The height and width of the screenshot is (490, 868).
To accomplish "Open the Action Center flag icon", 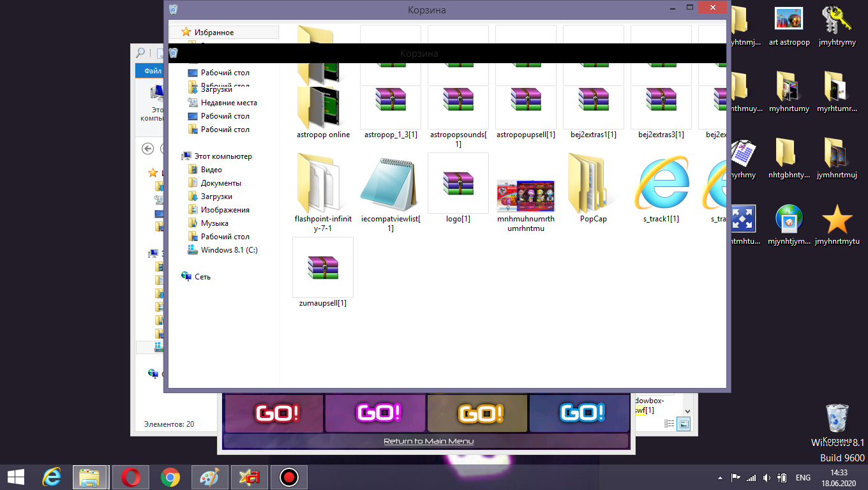I will pos(735,477).
